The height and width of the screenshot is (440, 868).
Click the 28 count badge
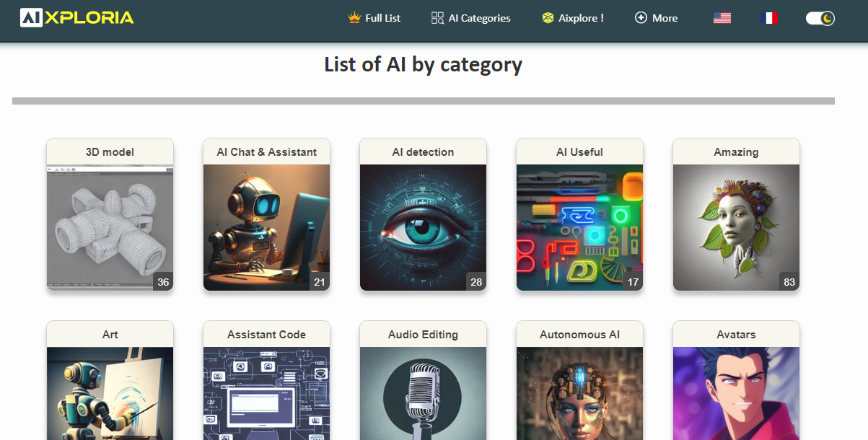coord(476,282)
